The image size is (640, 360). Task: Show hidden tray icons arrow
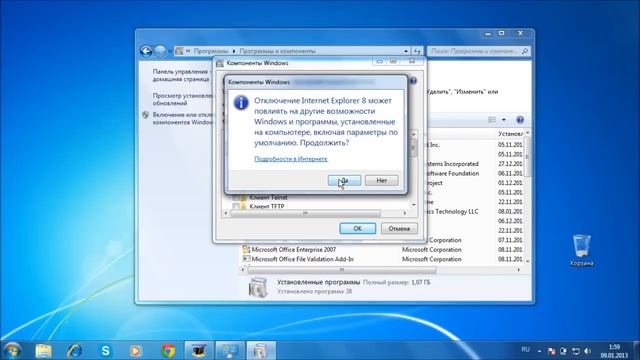point(540,351)
